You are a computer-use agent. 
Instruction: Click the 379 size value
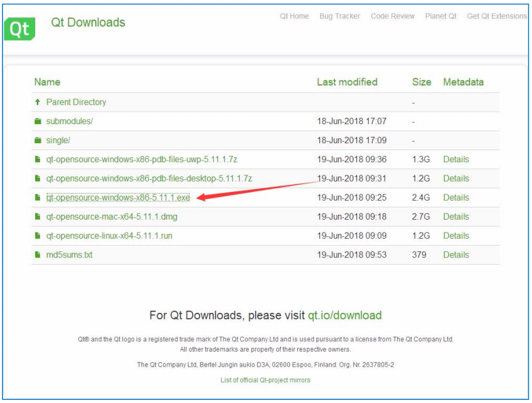419,254
